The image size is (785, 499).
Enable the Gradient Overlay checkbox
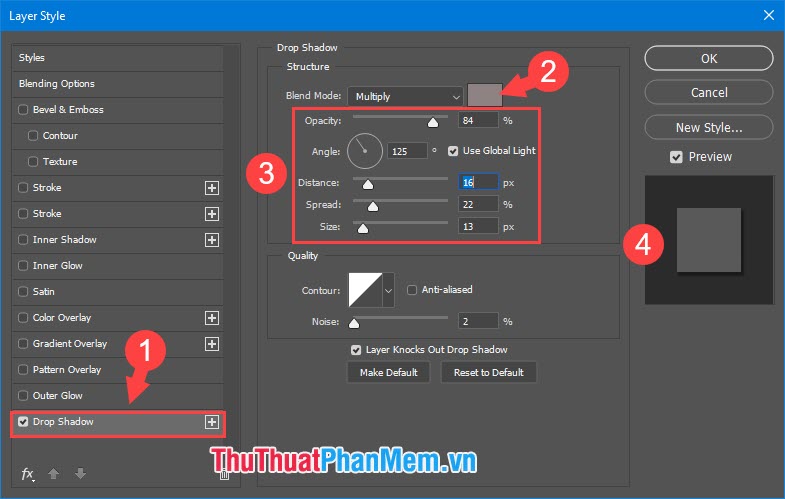coord(23,344)
